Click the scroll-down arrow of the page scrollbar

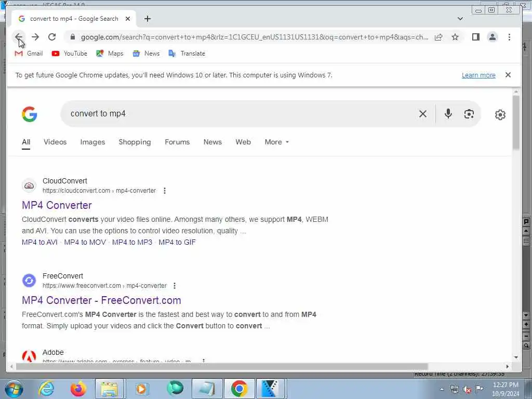point(516,357)
